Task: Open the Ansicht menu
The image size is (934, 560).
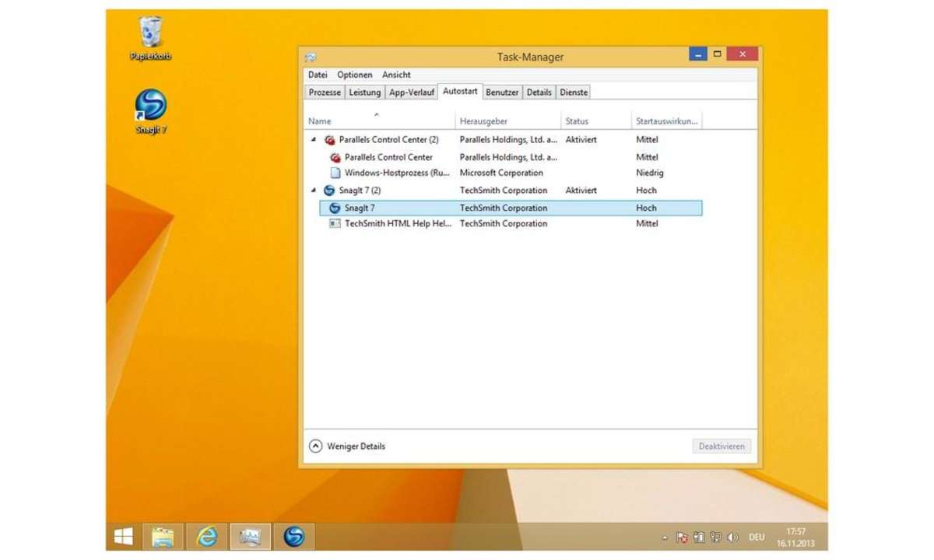Action: point(396,75)
